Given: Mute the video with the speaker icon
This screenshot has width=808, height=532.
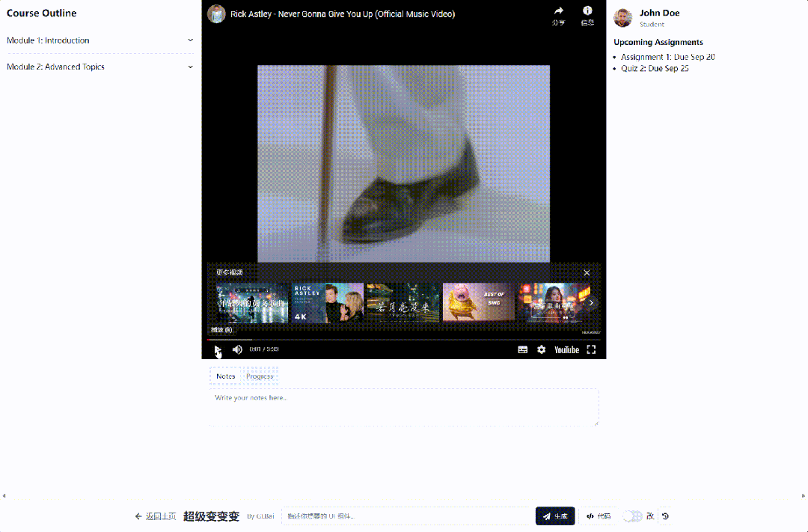Looking at the screenshot, I should 237,349.
